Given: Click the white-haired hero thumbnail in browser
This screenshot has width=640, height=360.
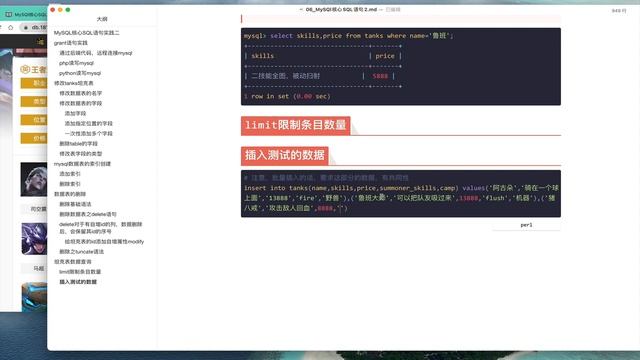Looking at the screenshot, I should point(34,180).
